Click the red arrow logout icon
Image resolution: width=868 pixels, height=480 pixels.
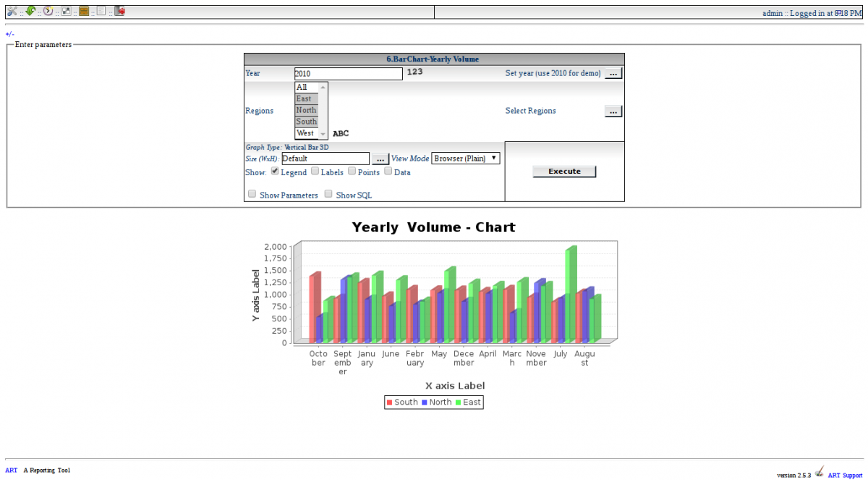coord(119,11)
